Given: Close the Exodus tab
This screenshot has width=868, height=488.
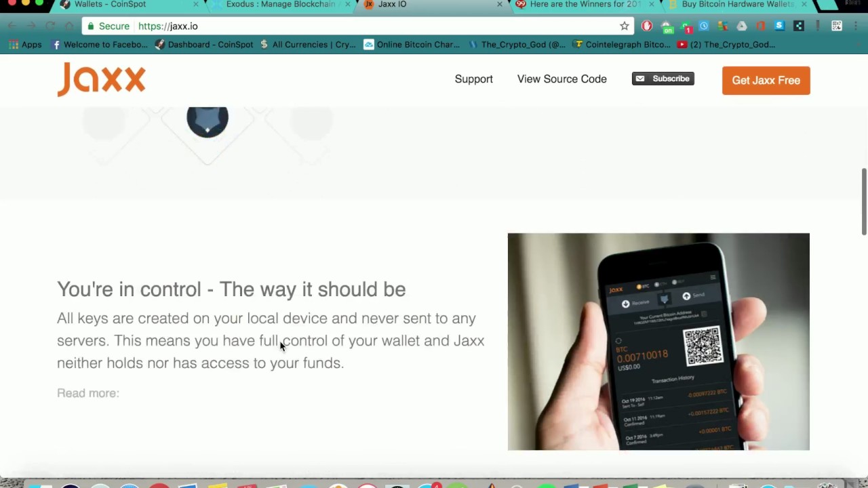Looking at the screenshot, I should coord(348,4).
